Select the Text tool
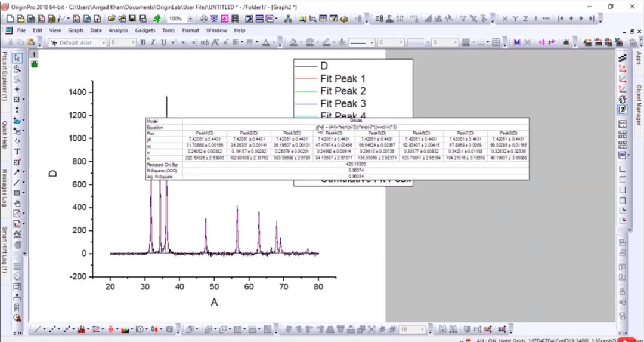The height and width of the screenshot is (342, 644). tap(17, 151)
